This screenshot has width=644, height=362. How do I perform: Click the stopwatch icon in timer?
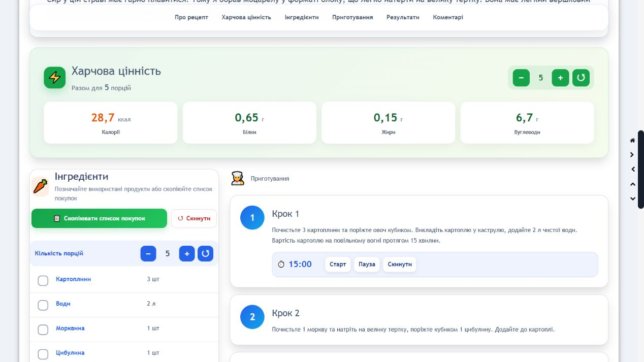(281, 265)
